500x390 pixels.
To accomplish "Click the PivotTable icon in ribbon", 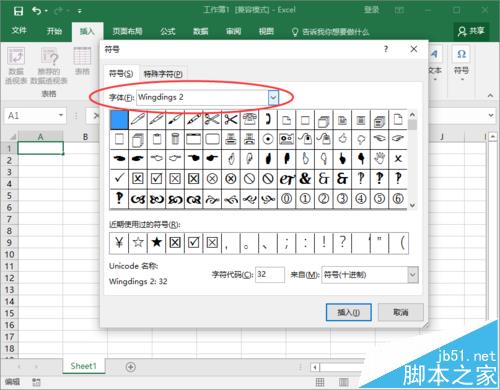I will pos(16,56).
